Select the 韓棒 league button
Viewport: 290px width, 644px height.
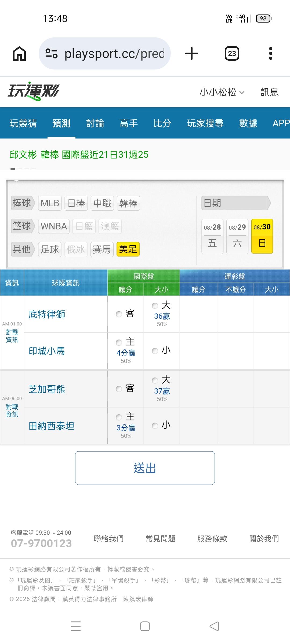pyautogui.click(x=128, y=203)
